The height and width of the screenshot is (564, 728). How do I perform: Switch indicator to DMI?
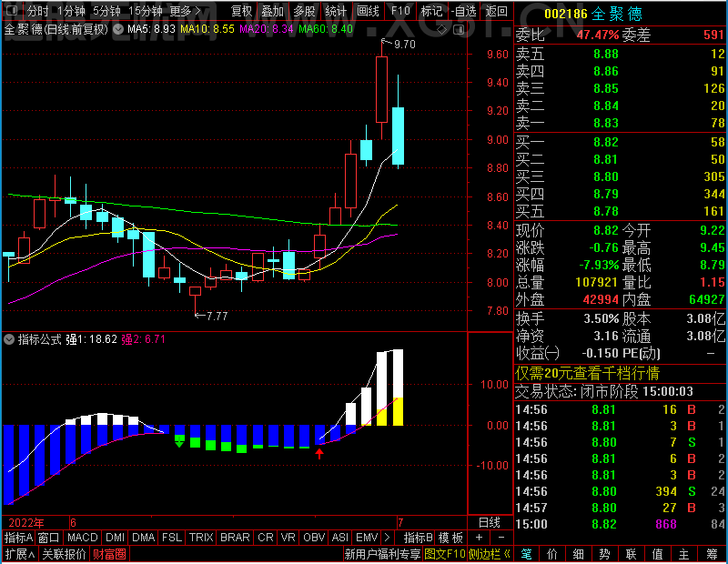click(116, 538)
